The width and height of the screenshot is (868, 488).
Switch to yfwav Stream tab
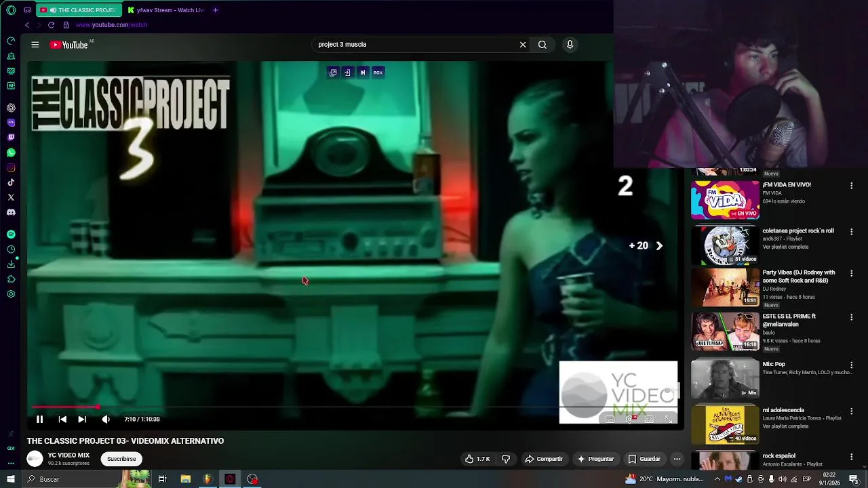(165, 10)
